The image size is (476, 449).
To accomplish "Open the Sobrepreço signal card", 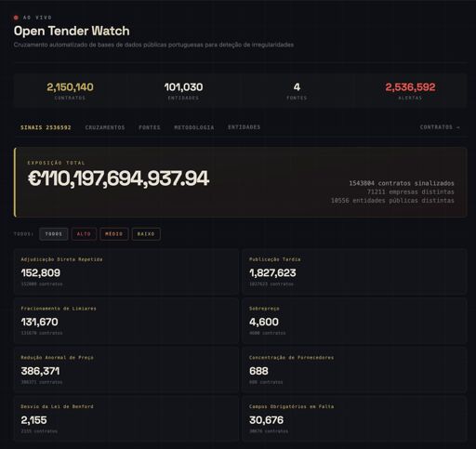I will (354, 321).
